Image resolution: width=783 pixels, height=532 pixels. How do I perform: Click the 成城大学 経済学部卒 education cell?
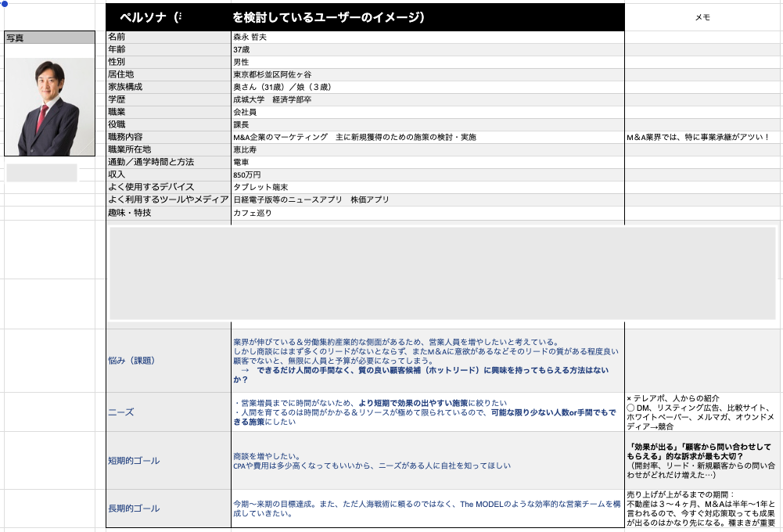pyautogui.click(x=427, y=99)
